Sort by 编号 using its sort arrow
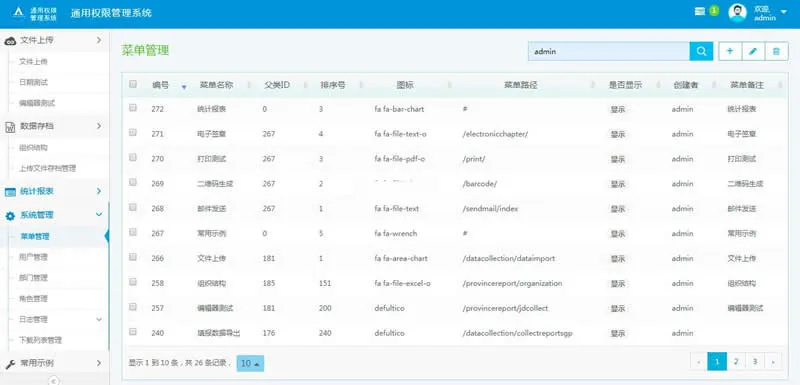Image resolution: width=800 pixels, height=385 pixels. pyautogui.click(x=184, y=87)
